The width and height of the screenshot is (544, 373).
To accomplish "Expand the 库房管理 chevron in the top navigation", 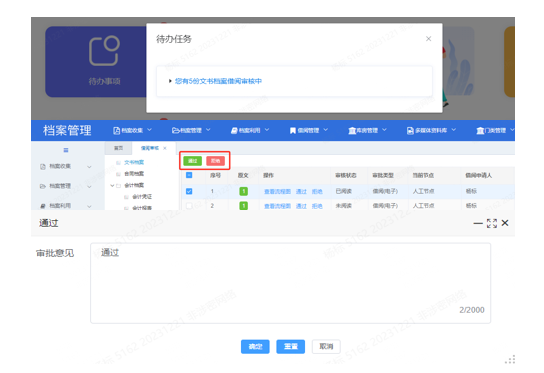I will (384, 130).
